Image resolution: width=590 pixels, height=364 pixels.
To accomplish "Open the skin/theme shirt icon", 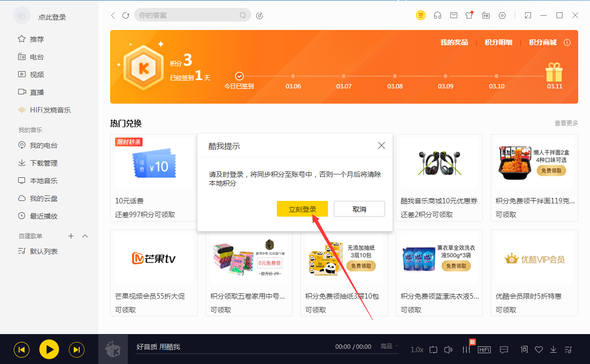I will [x=469, y=15].
